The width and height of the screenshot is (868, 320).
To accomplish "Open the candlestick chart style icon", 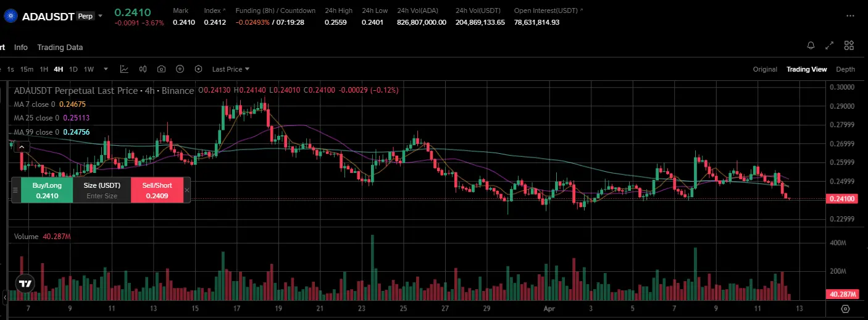I will tap(143, 69).
